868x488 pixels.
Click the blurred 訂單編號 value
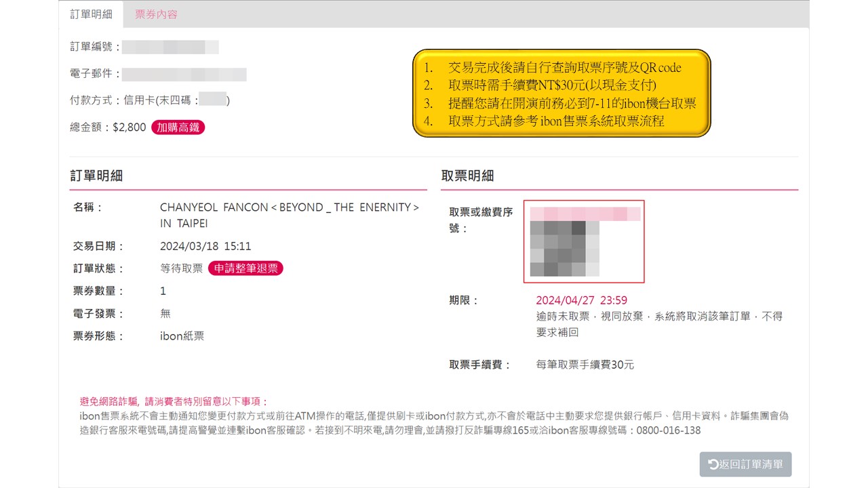[x=170, y=47]
